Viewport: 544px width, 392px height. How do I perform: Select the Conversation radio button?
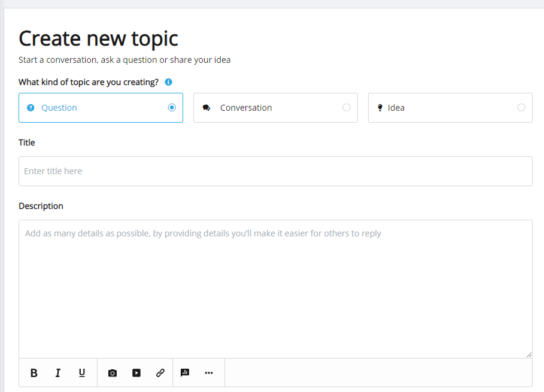point(347,108)
